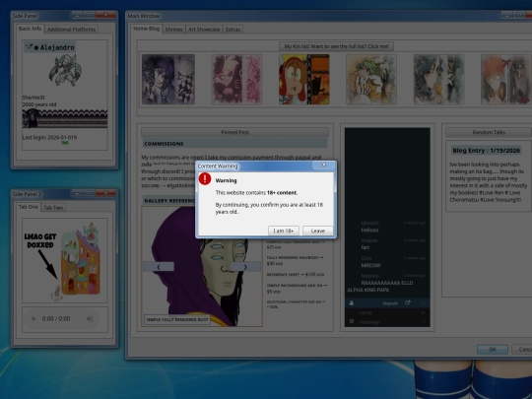532x399 pixels.
Task: Click the LMAO GET DOXXED house image
Action: coord(65,260)
